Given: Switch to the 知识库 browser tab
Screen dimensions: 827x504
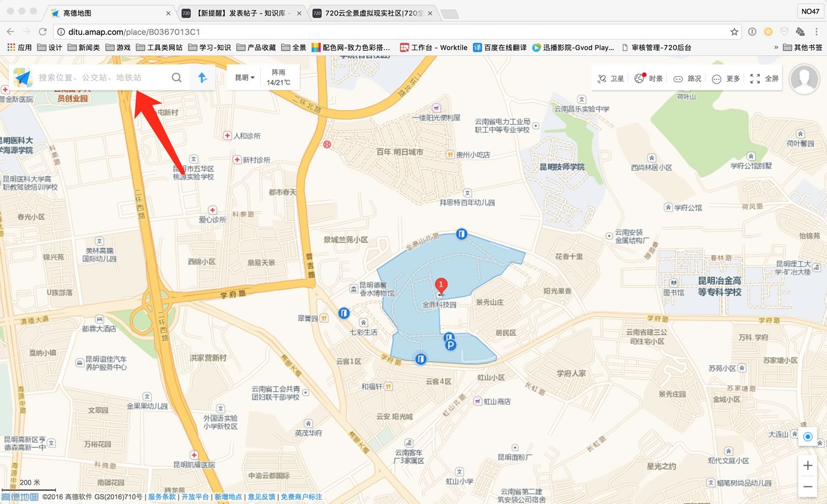Looking at the screenshot, I should pyautogui.click(x=241, y=13).
